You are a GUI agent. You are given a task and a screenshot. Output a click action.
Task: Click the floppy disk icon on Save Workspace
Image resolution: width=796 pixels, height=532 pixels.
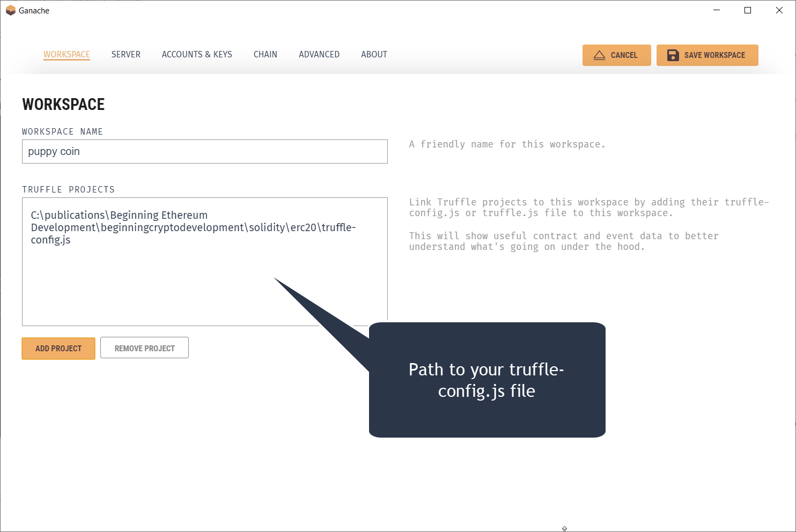click(673, 55)
